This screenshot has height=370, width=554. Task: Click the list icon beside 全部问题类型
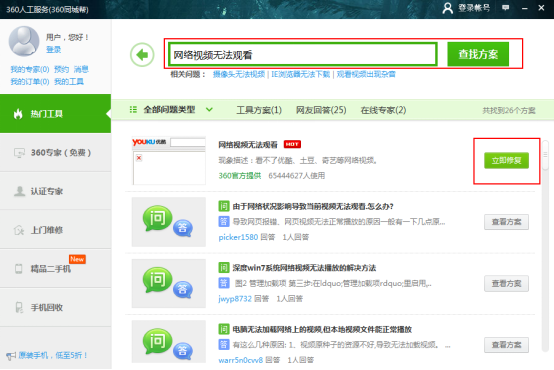point(133,110)
